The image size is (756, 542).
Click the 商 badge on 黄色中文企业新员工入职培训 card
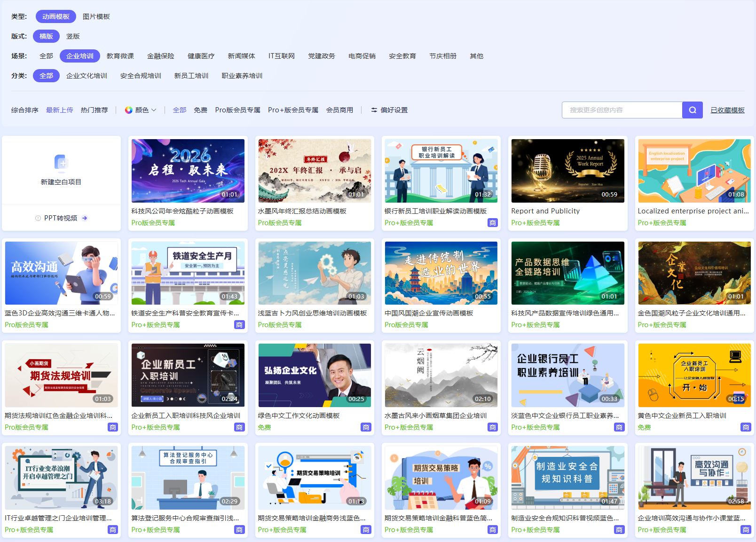746,427
